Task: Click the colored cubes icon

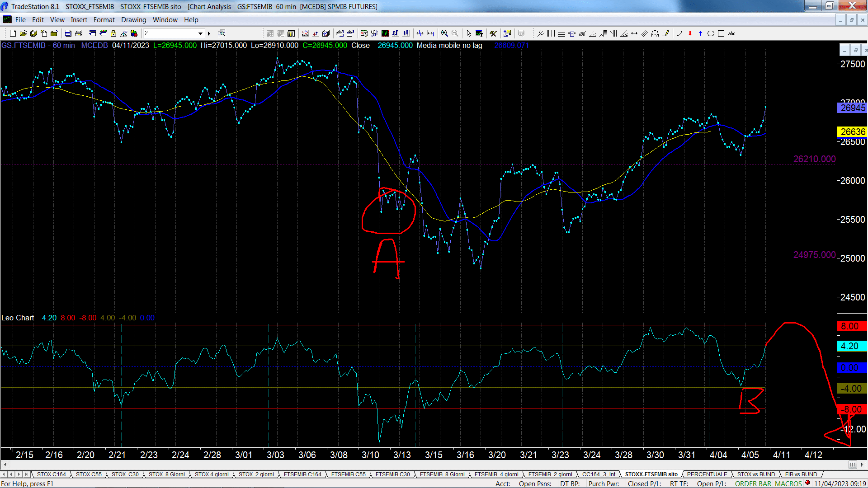Action: [134, 33]
